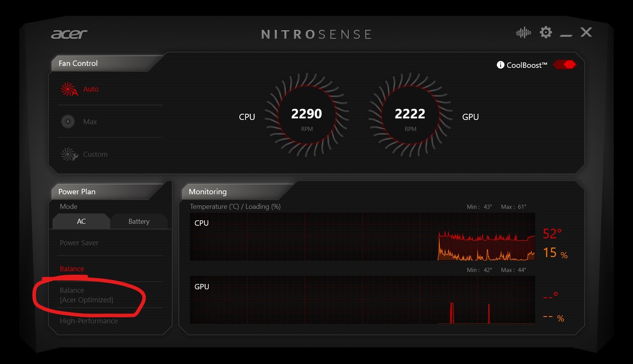The height and width of the screenshot is (364, 633).
Task: Click the Mode label in Power Plan
Action: pos(69,207)
